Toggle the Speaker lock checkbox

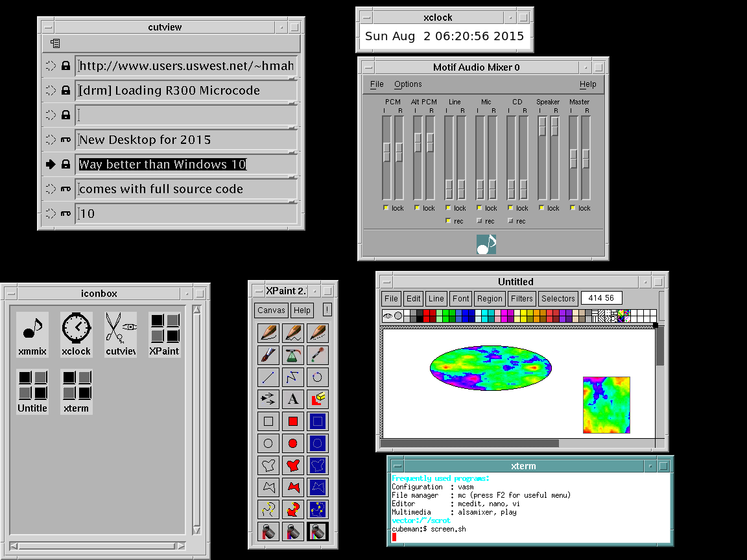[541, 207]
